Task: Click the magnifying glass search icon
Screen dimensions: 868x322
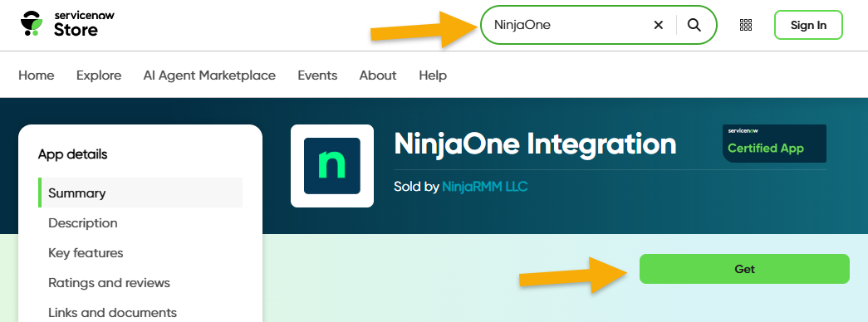Action: 694,25
